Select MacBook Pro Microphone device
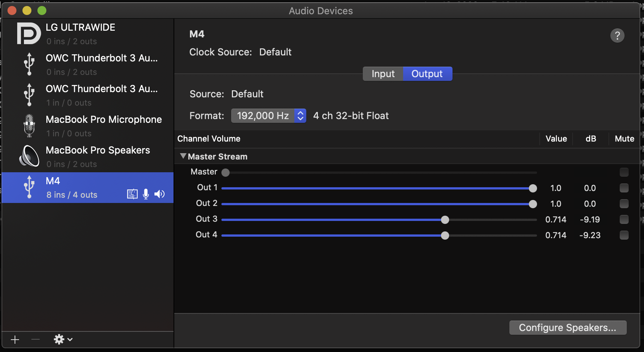644x352 pixels. [88, 126]
